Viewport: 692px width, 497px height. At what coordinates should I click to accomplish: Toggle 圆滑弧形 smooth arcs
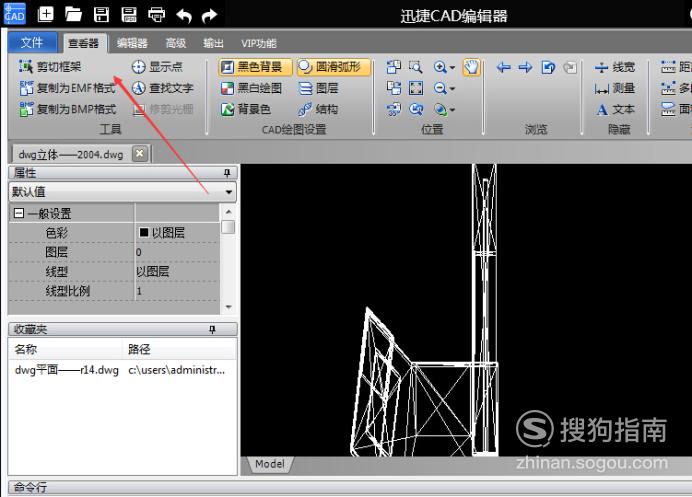[334, 67]
